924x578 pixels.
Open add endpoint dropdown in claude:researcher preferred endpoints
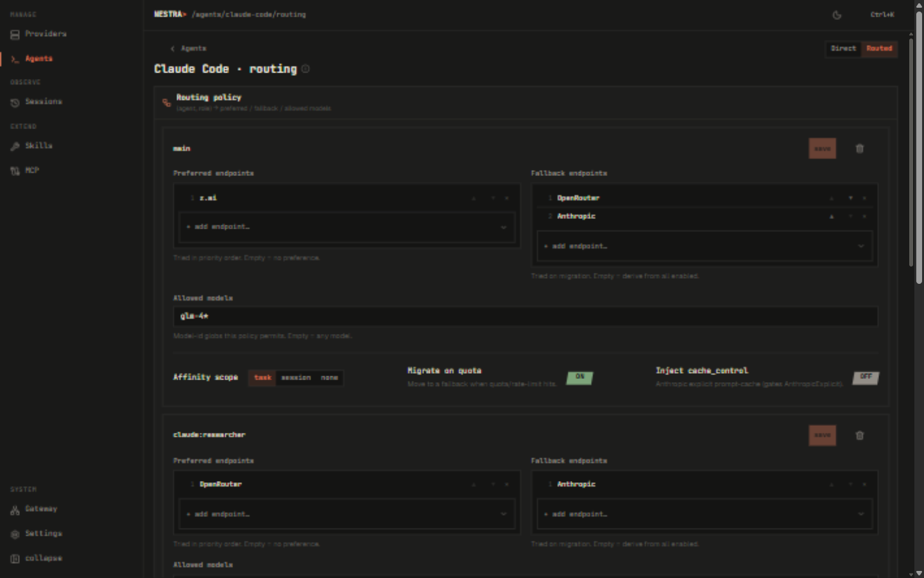347,514
